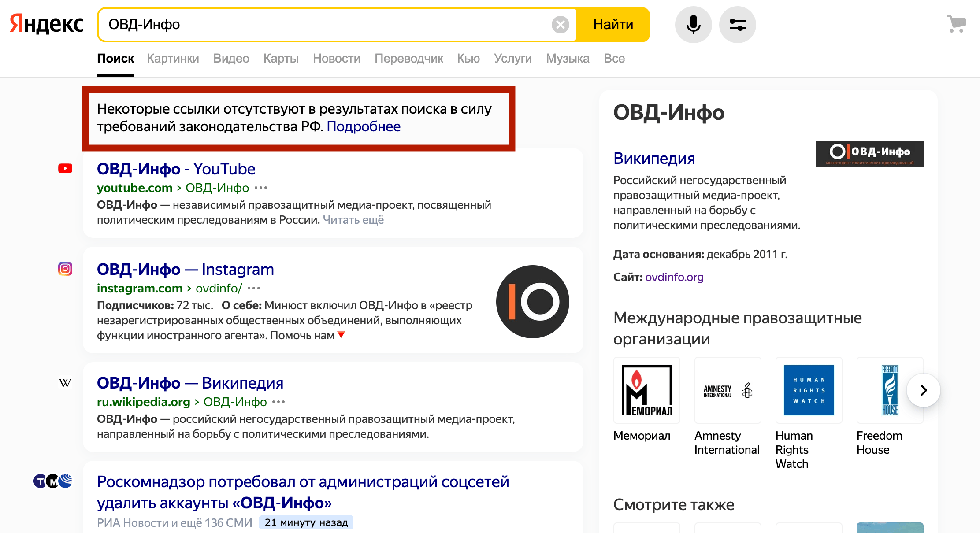Image resolution: width=980 pixels, height=533 pixels.
Task: Click the youtube.com domain link
Action: tap(134, 188)
